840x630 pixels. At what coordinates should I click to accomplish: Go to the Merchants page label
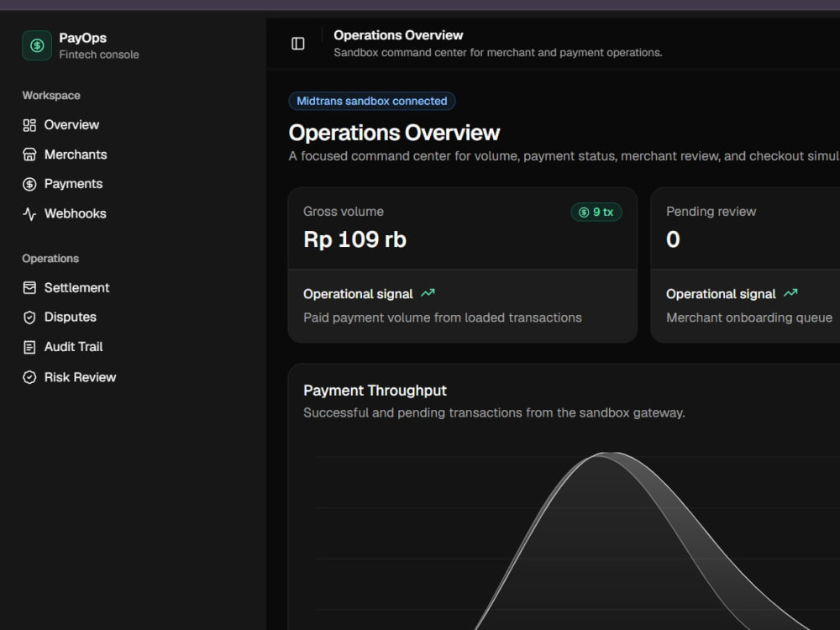coord(76,155)
